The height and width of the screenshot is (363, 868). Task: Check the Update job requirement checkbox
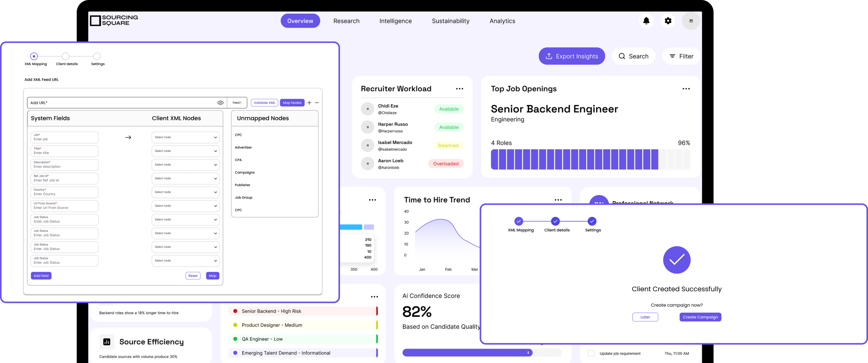coord(591,353)
